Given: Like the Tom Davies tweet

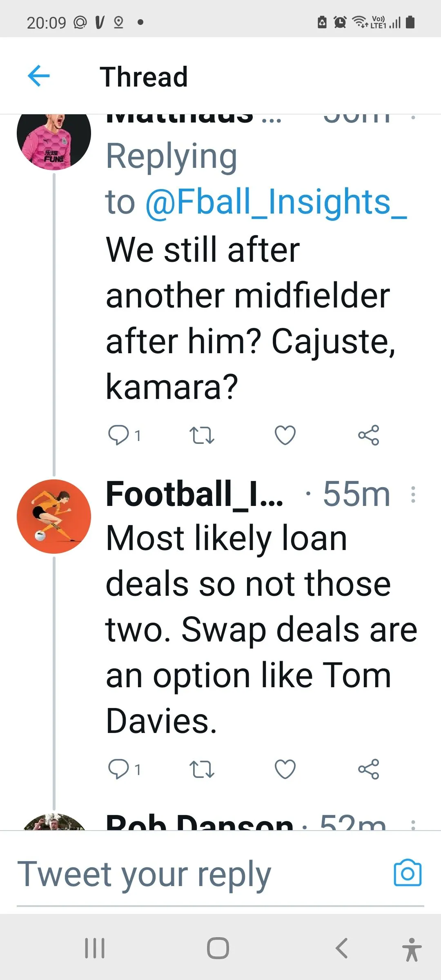Looking at the screenshot, I should click(x=285, y=770).
